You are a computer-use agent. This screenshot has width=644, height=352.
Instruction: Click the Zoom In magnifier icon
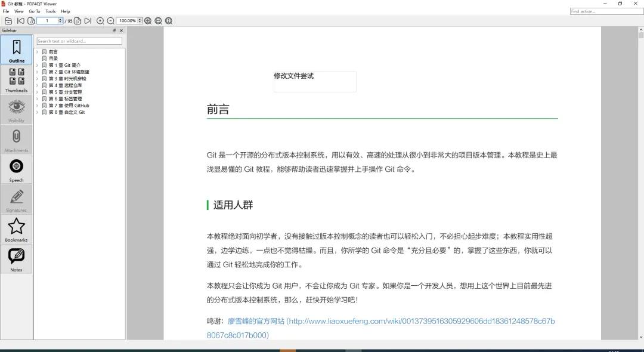click(100, 21)
